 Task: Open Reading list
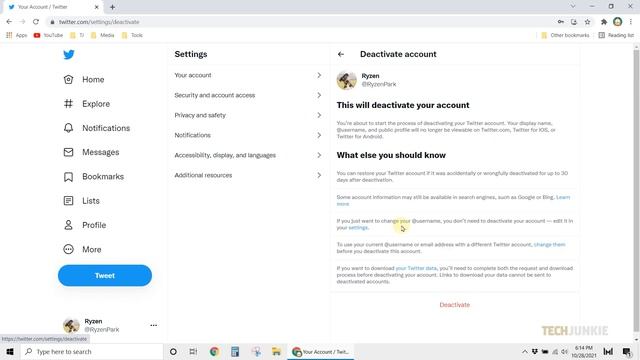(616, 36)
